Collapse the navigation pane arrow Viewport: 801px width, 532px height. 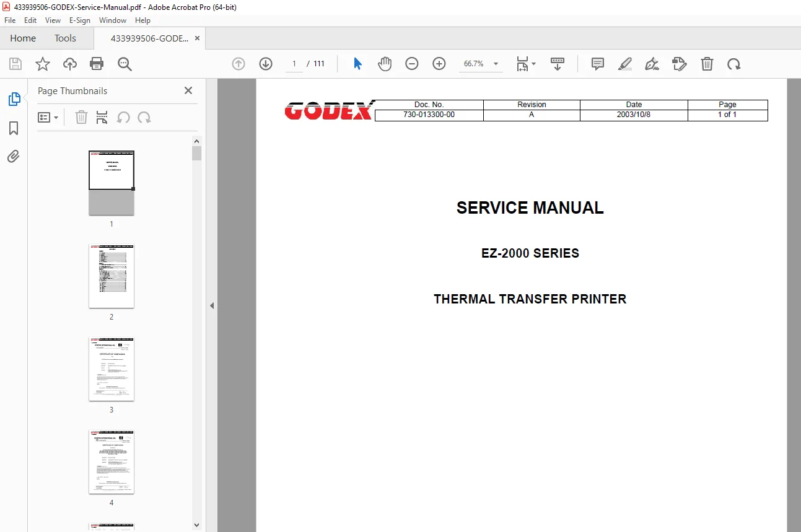click(212, 305)
